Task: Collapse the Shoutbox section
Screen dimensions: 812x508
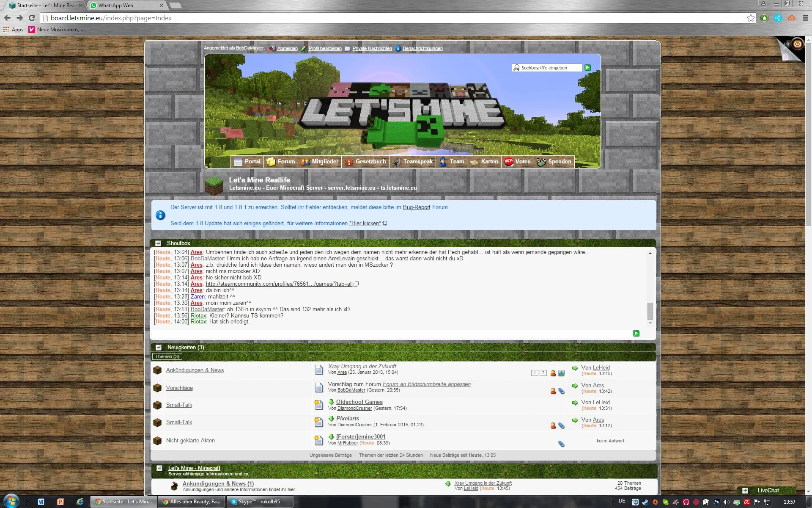Action: 158,243
